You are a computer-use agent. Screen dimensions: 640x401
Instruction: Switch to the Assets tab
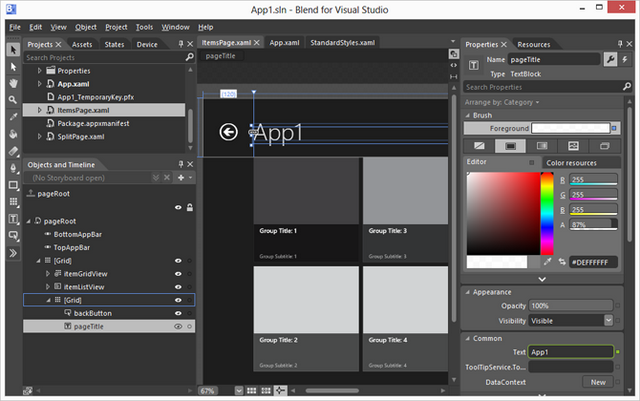[82, 45]
